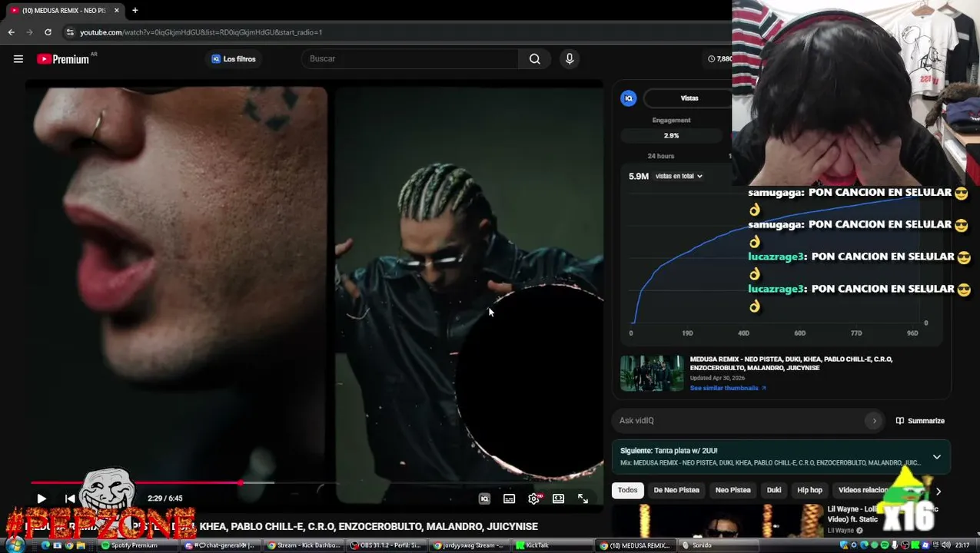This screenshot has height=553, width=980.
Task: Click the Summarize button
Action: coord(920,421)
